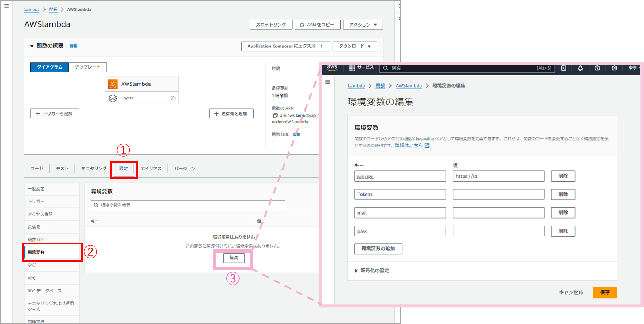Open the アクション dropdown

(363, 25)
